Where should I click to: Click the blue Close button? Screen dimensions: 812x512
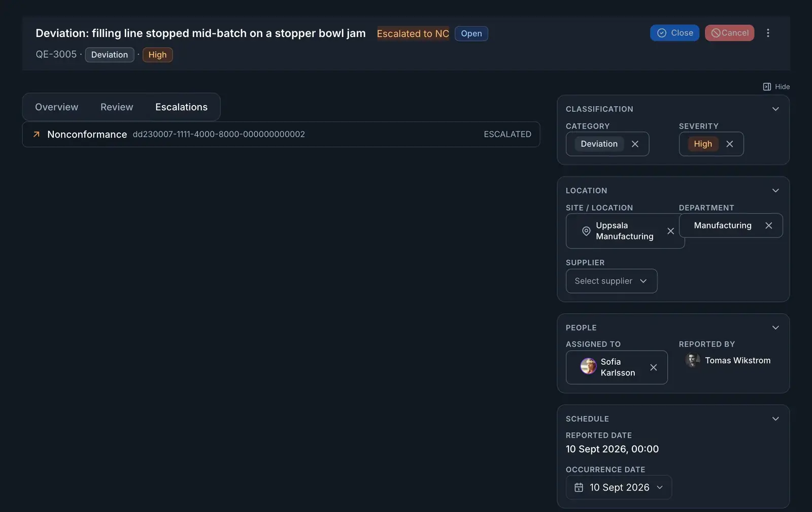(x=674, y=33)
